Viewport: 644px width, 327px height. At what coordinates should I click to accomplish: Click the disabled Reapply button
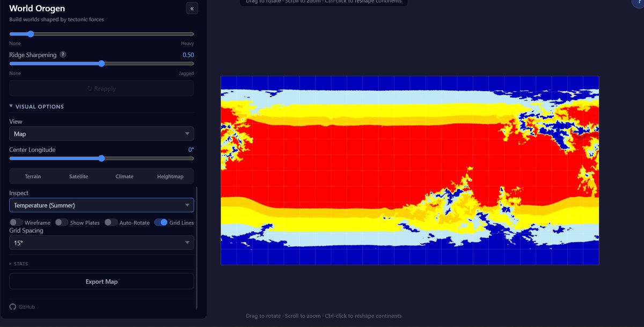[101, 88]
